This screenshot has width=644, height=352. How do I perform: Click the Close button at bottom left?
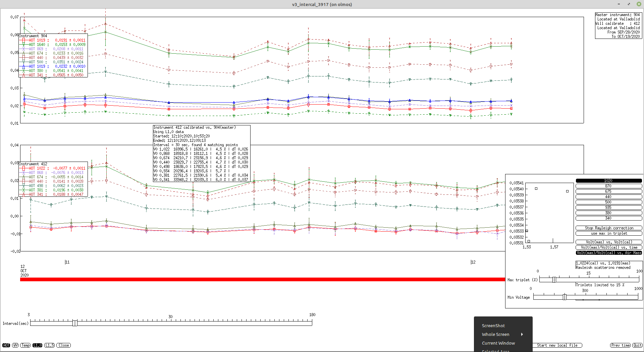(64, 345)
